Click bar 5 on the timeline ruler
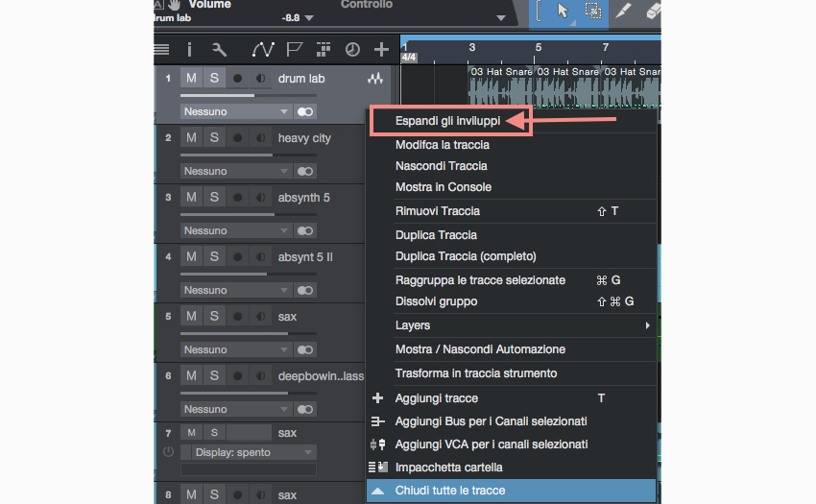Viewport: 816px width, 504px height. click(x=538, y=47)
